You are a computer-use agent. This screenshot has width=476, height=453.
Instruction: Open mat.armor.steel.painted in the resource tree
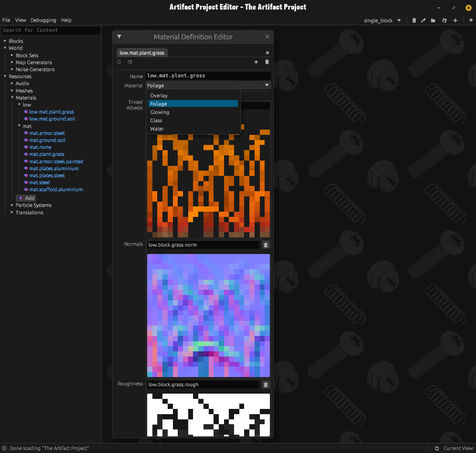pyautogui.click(x=56, y=161)
